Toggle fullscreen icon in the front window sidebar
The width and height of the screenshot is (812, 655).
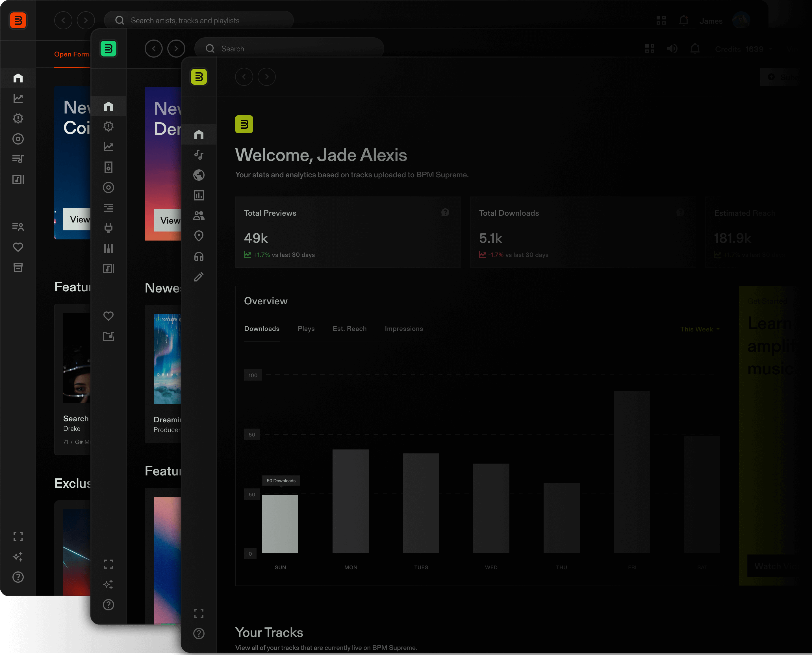tap(199, 613)
